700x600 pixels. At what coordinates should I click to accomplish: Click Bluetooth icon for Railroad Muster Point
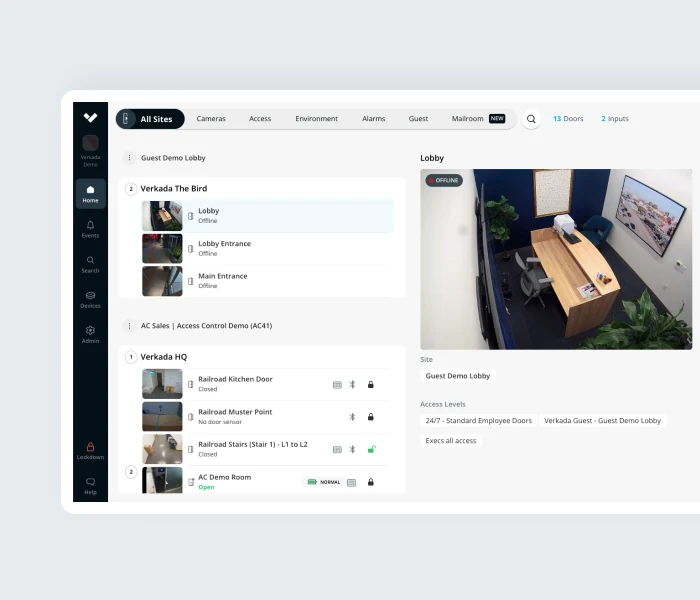352,417
